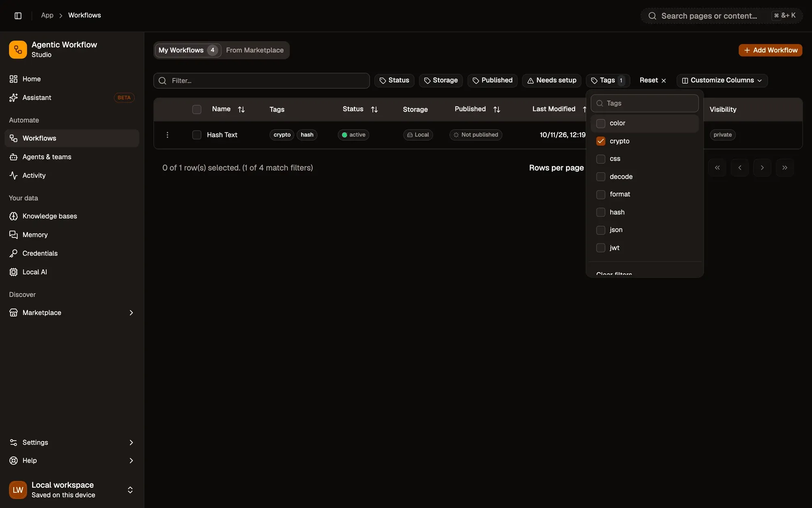Open Knowledge bases
812x508 pixels.
point(71,216)
